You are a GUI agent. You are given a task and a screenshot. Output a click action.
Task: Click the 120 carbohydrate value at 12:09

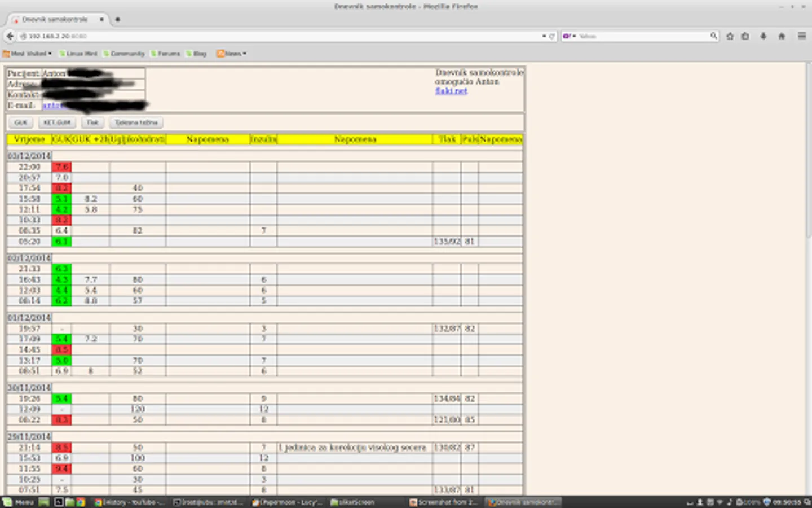click(x=138, y=409)
